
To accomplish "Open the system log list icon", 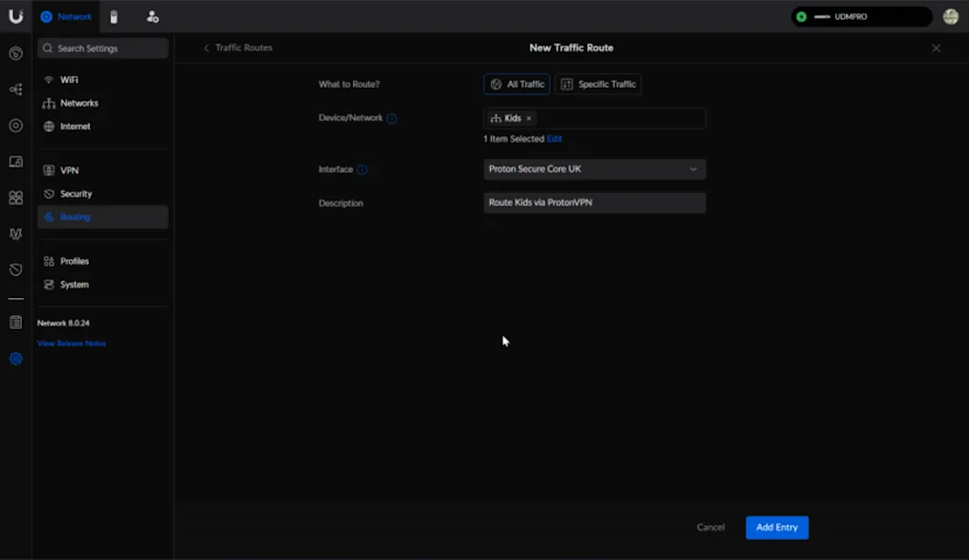I will 16,322.
